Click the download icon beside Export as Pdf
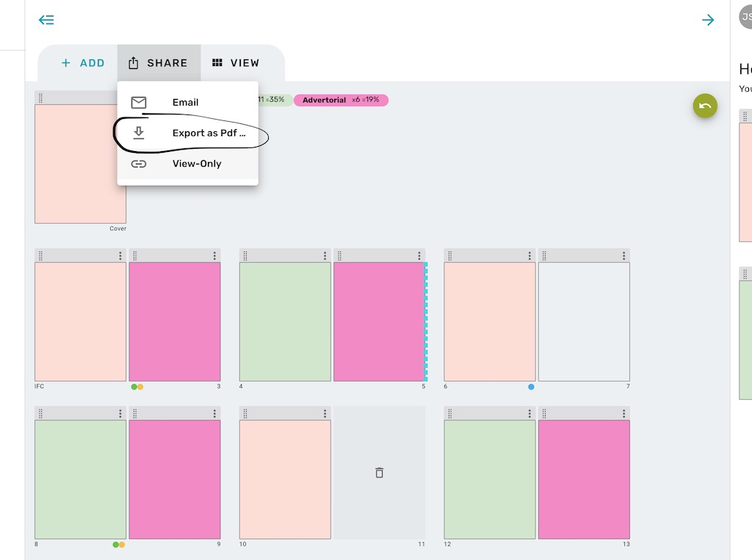 [139, 133]
